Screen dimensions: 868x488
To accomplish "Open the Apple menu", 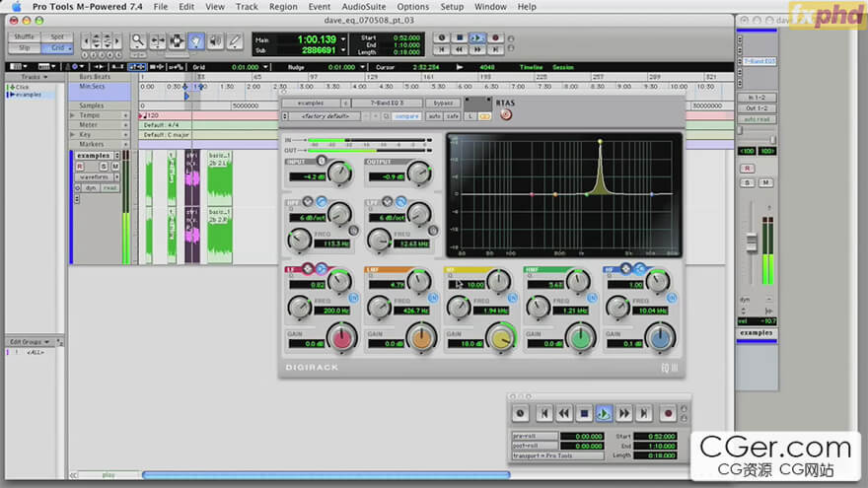I will click(16, 7).
